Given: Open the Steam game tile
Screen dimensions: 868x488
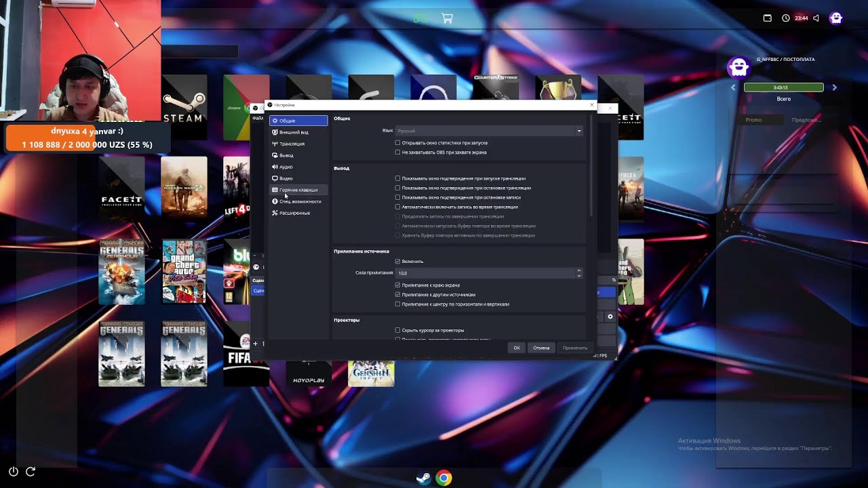Looking at the screenshot, I should (184, 107).
